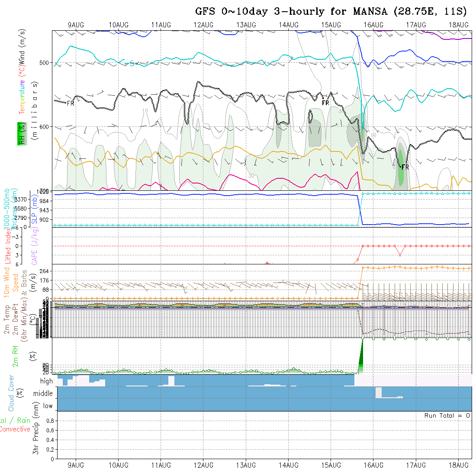Click the cyan -5 isotherm label

pyautogui.click(x=130, y=64)
